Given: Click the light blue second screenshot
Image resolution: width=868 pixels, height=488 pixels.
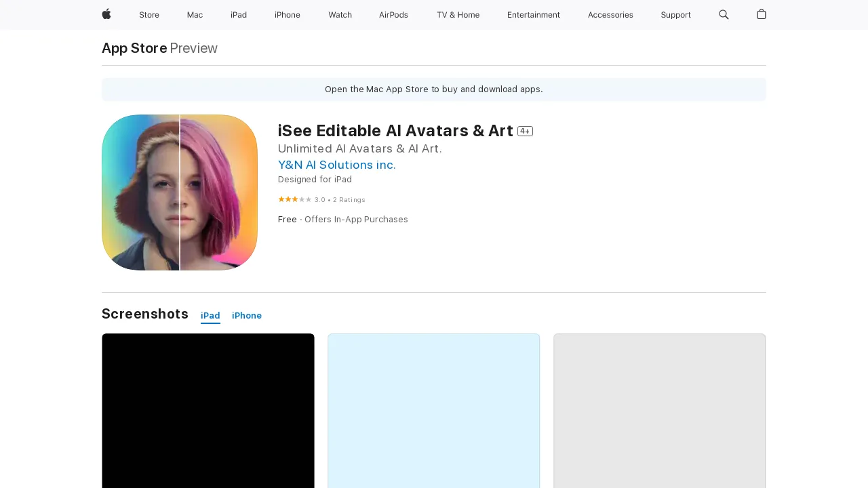Looking at the screenshot, I should point(434,411).
